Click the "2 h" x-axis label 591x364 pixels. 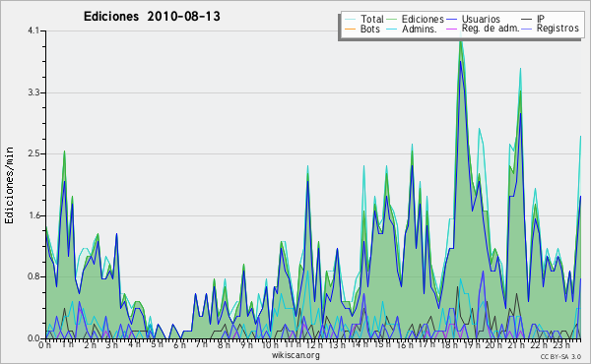(90, 345)
